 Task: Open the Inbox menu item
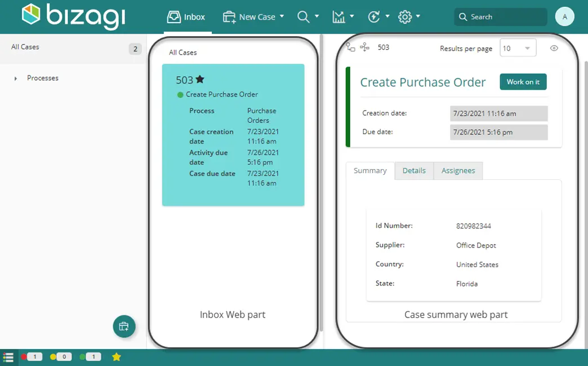click(186, 17)
